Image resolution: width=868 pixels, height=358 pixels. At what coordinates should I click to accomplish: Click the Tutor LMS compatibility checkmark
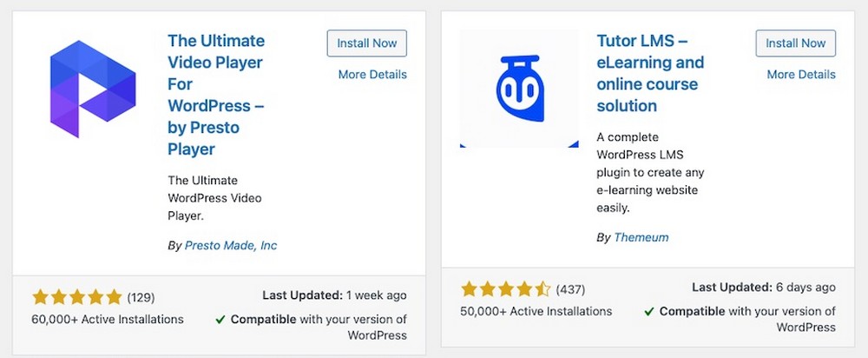(648, 312)
